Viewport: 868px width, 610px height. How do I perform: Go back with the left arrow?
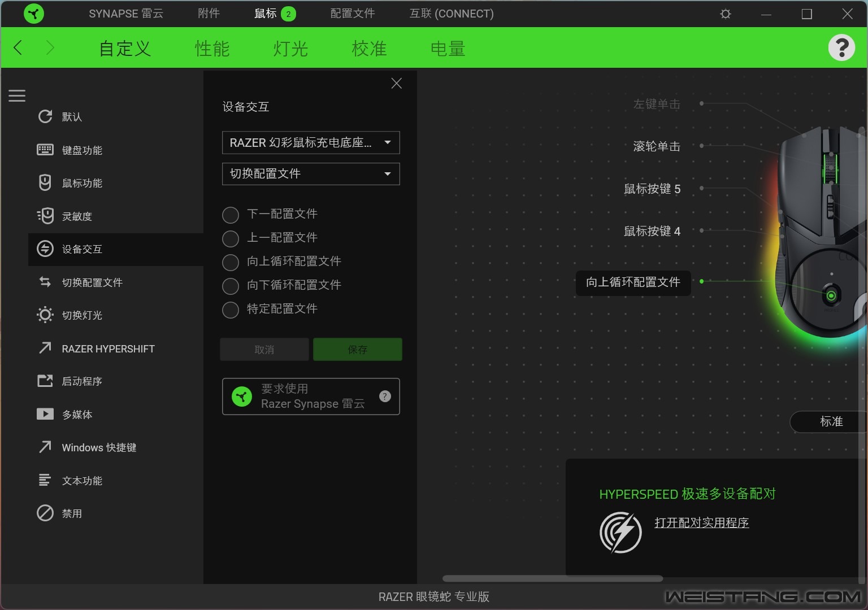tap(18, 48)
